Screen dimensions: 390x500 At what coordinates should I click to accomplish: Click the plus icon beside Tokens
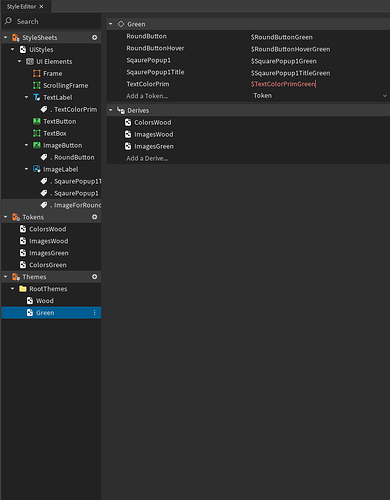tap(95, 217)
